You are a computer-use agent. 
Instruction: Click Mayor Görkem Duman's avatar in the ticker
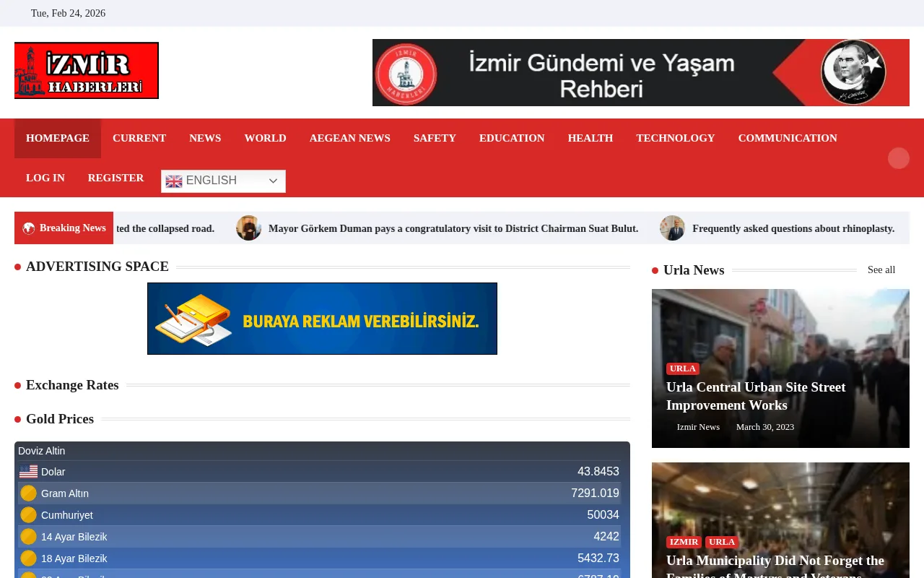[x=248, y=228]
